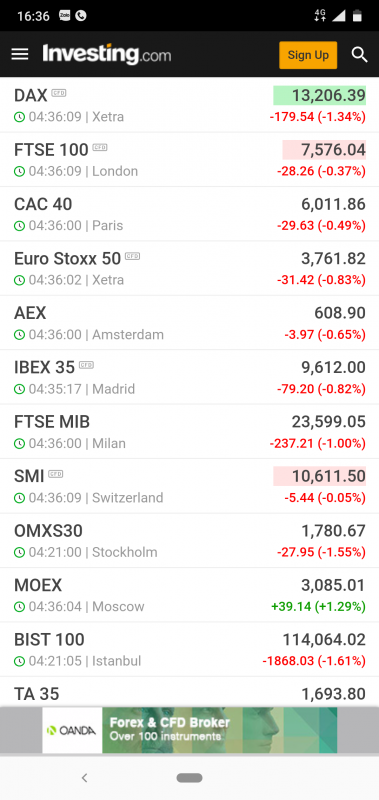This screenshot has width=379, height=800.
Task: Tap the clock icon under MOEX
Action: pos(19,607)
